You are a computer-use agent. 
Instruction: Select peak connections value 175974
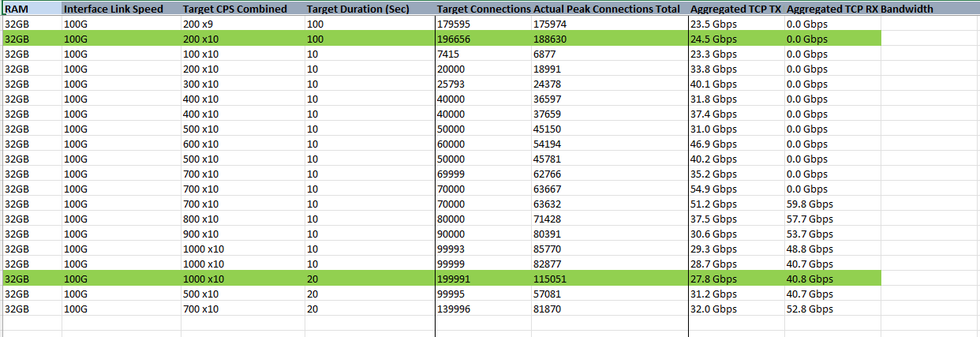pos(610,24)
